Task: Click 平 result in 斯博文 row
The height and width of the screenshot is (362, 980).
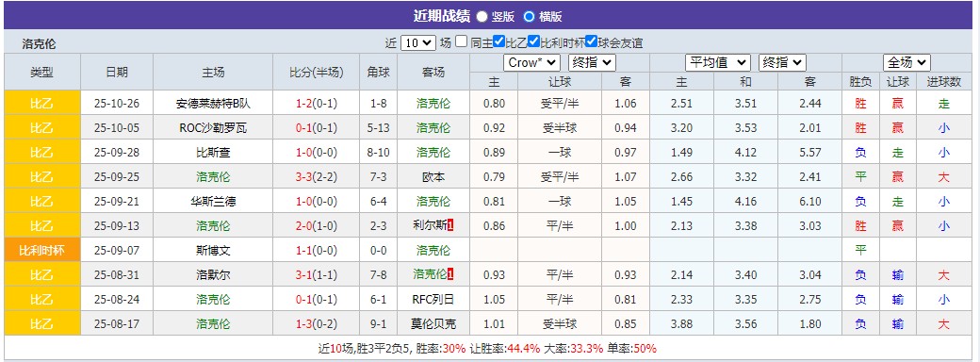Action: [860, 250]
